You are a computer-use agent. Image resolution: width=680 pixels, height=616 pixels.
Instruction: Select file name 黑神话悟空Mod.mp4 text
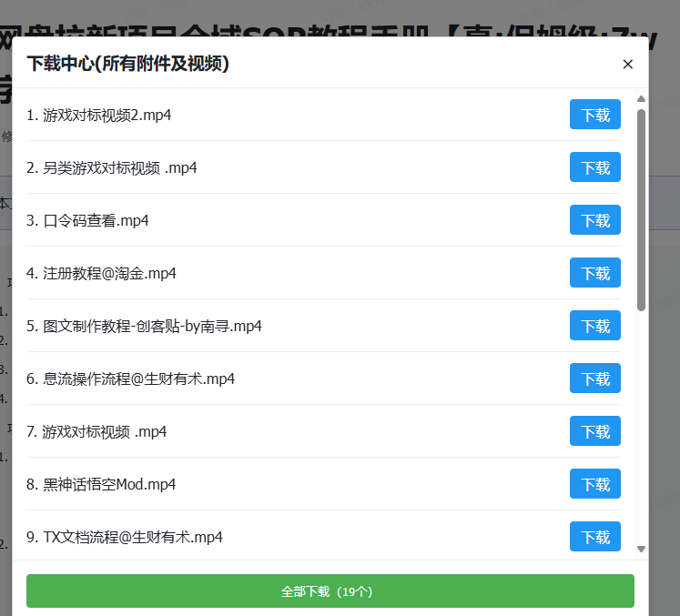click(x=109, y=484)
